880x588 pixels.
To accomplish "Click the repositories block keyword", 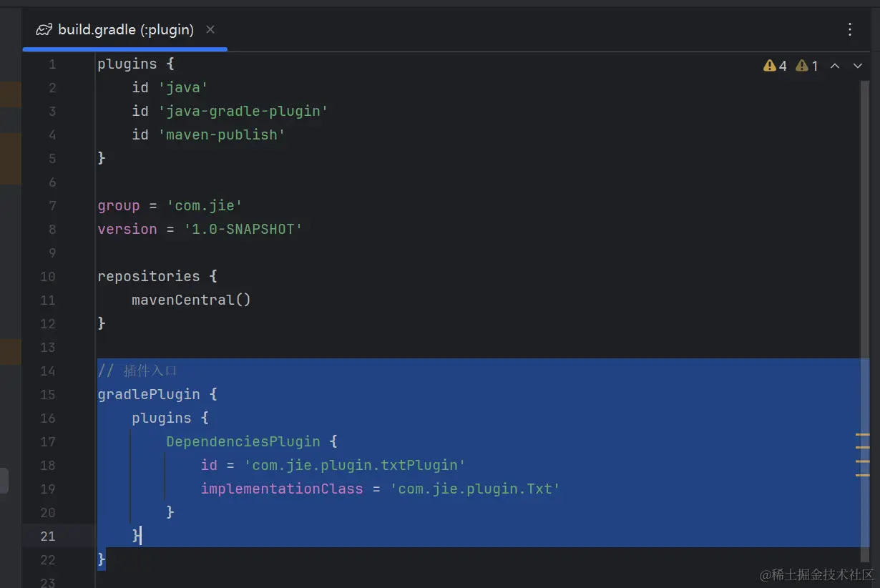I will (x=149, y=276).
